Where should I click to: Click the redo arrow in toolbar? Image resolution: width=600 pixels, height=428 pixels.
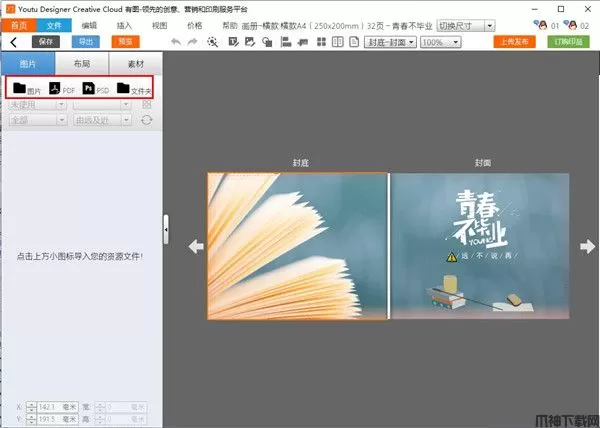192,42
